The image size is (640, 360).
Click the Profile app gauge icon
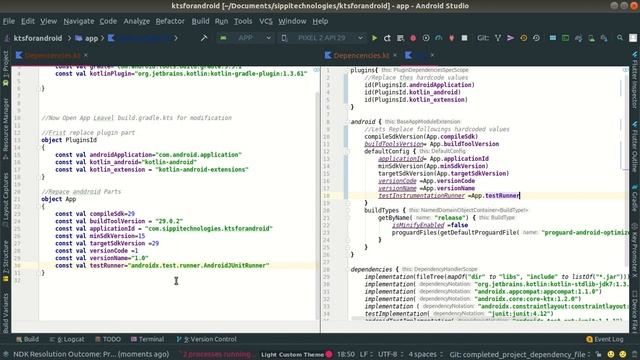[x=438, y=38]
